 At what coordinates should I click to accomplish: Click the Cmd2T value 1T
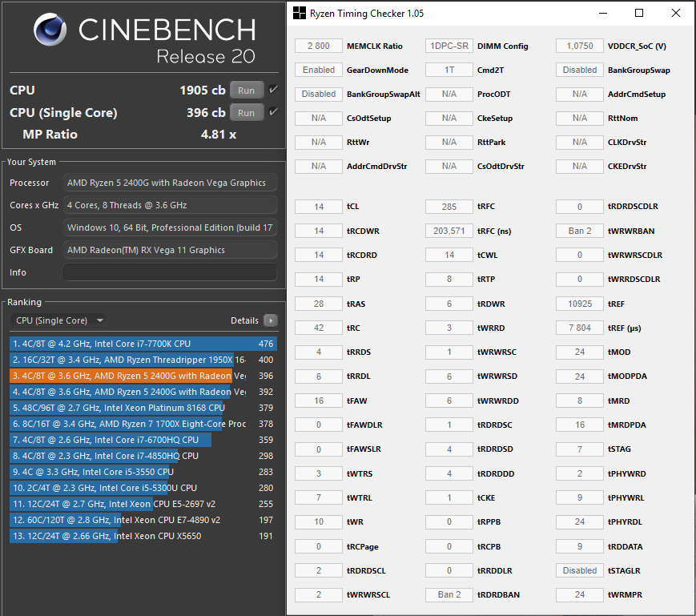coord(449,70)
